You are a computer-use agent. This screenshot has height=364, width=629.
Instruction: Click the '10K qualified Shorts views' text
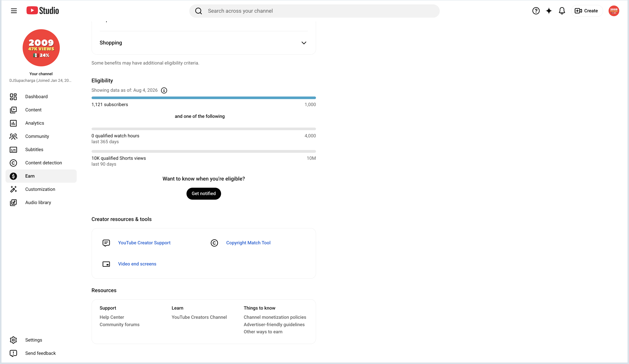(119, 158)
